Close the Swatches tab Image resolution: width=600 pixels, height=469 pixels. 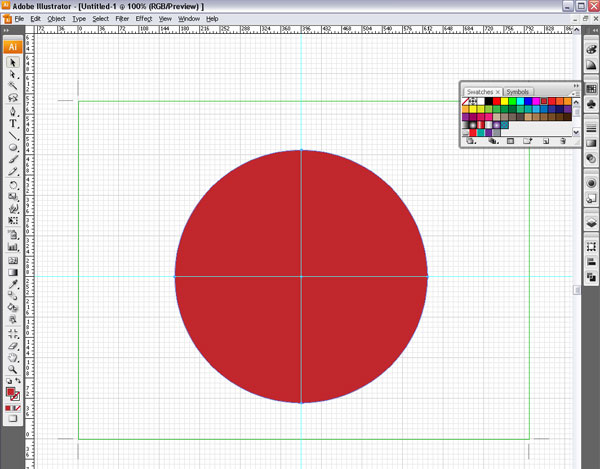497,92
